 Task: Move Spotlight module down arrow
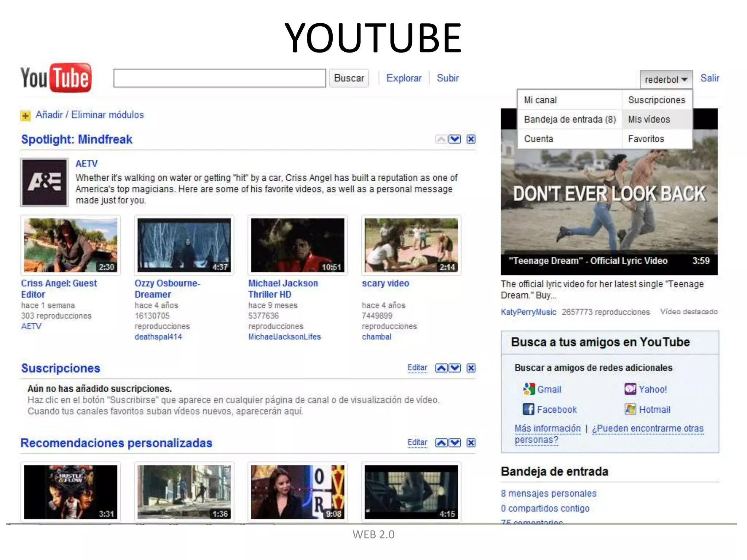(x=454, y=139)
